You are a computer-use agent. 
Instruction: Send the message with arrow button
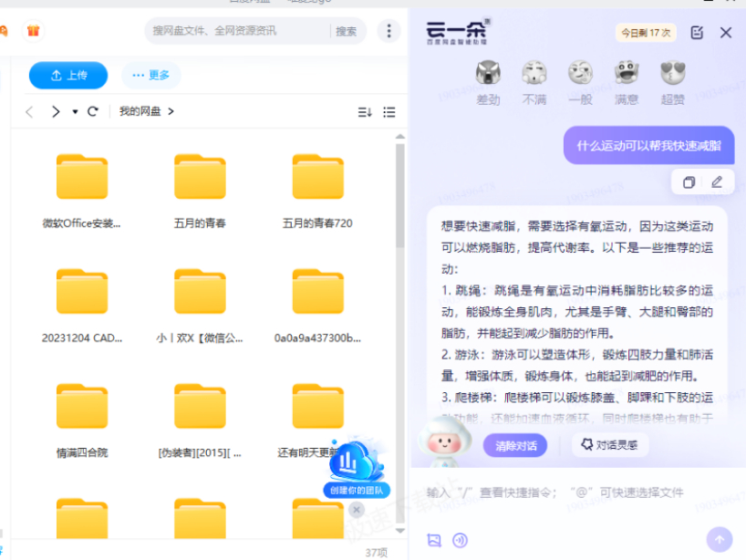point(720,540)
